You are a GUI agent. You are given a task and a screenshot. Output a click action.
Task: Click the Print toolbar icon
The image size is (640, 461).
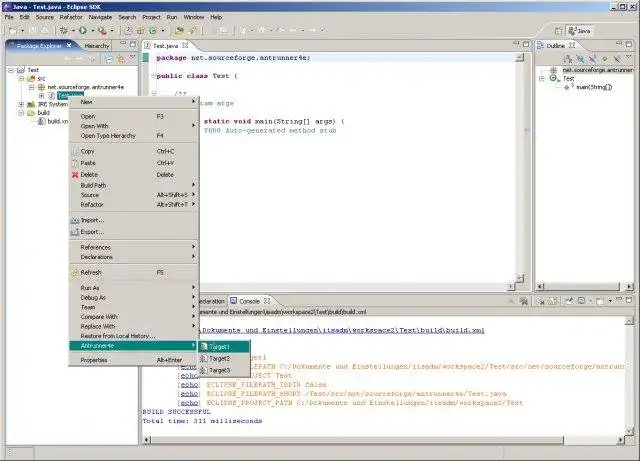(x=44, y=31)
